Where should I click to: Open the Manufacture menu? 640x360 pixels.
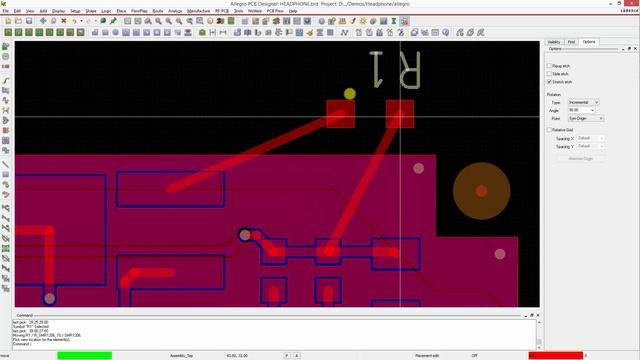tap(198, 11)
